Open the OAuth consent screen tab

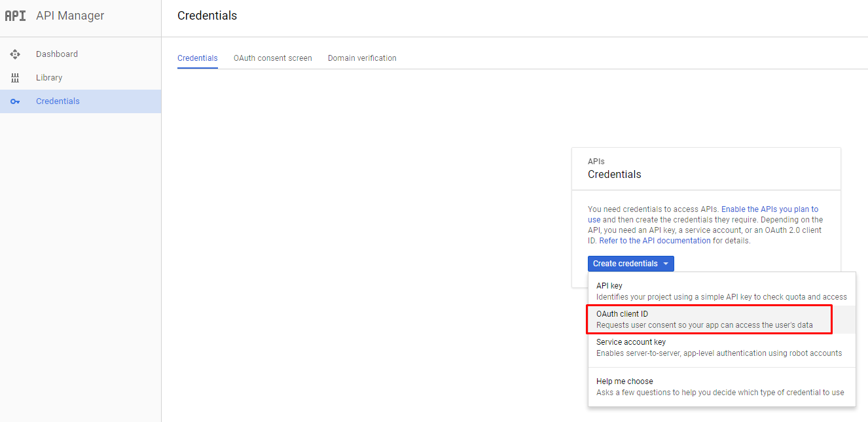coord(273,58)
